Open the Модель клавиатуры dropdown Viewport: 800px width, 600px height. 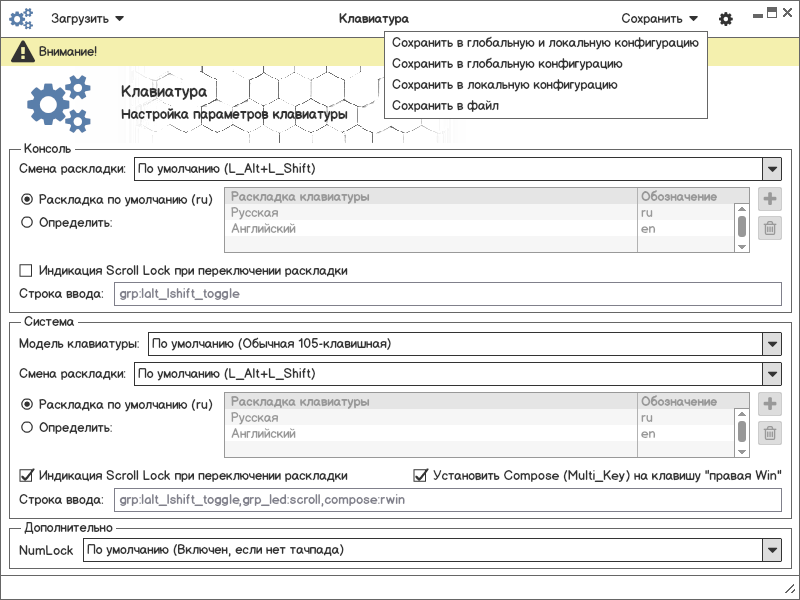(770, 344)
